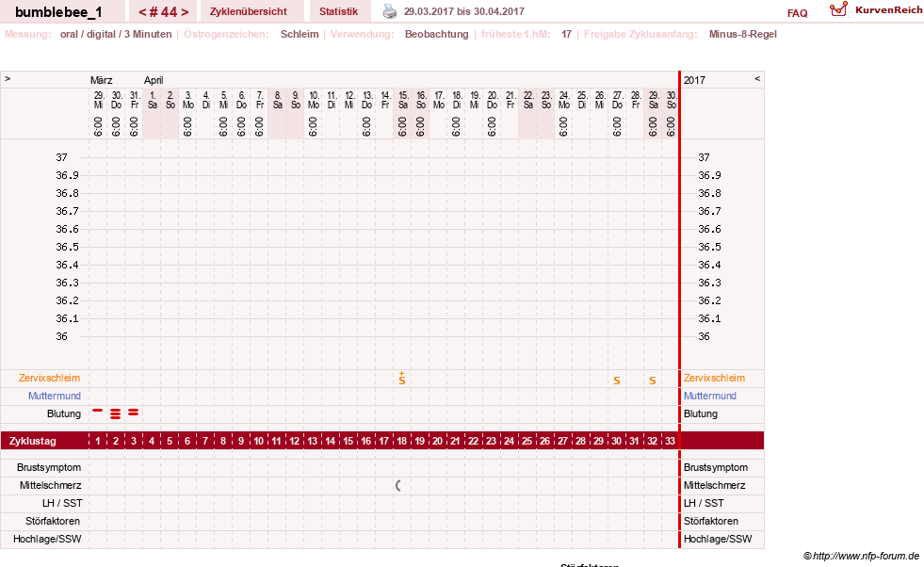924x567 pixels.
Task: Open the print icon next to the date range
Action: click(x=390, y=11)
